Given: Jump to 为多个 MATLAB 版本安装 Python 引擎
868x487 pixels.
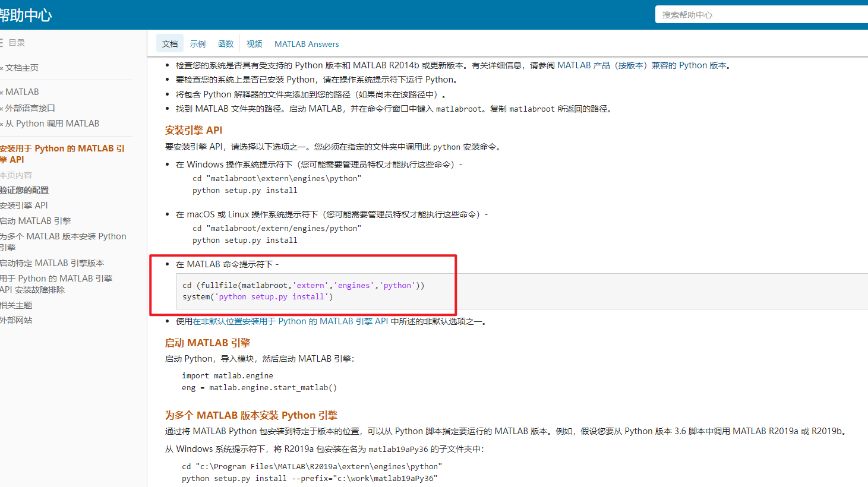Looking at the screenshot, I should coord(63,242).
